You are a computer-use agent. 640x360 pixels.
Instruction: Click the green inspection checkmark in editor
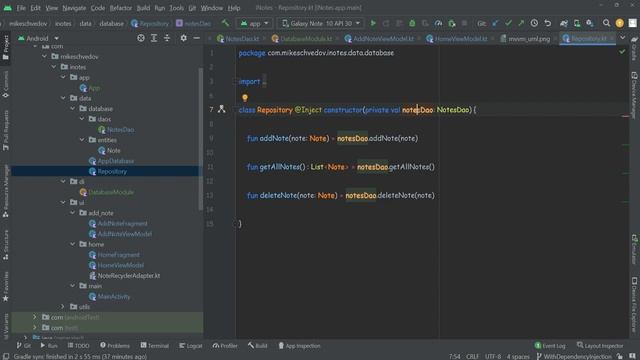pyautogui.click(x=622, y=52)
